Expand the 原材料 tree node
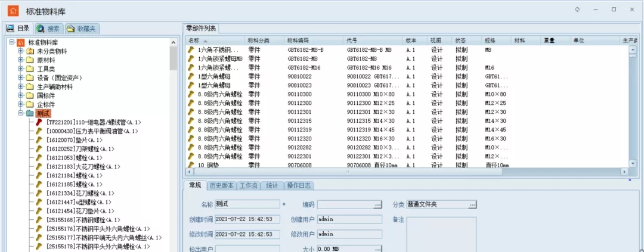 [21, 60]
